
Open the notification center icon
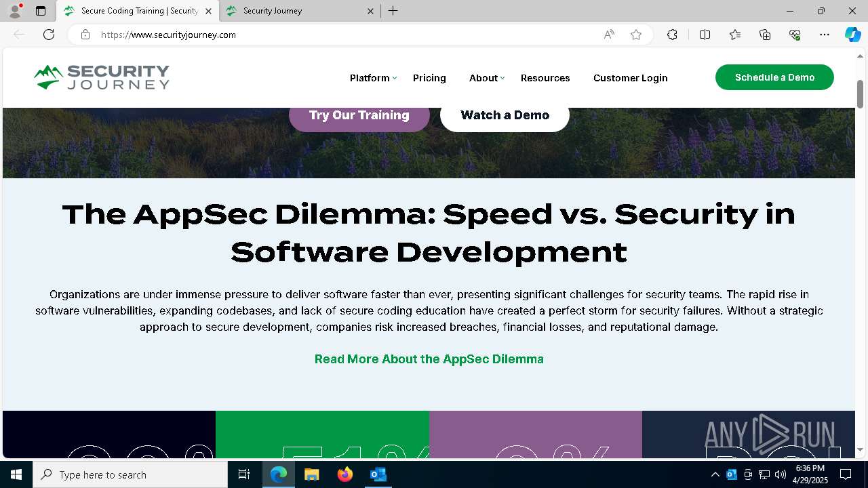click(x=846, y=474)
